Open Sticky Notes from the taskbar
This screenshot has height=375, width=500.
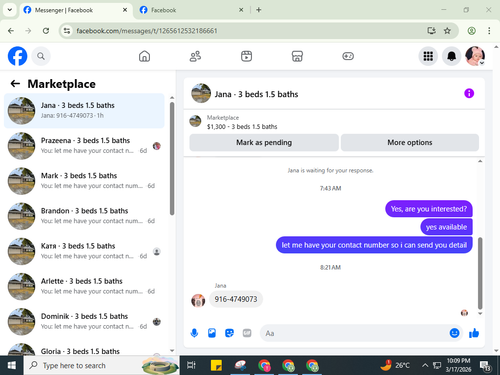[216, 365]
